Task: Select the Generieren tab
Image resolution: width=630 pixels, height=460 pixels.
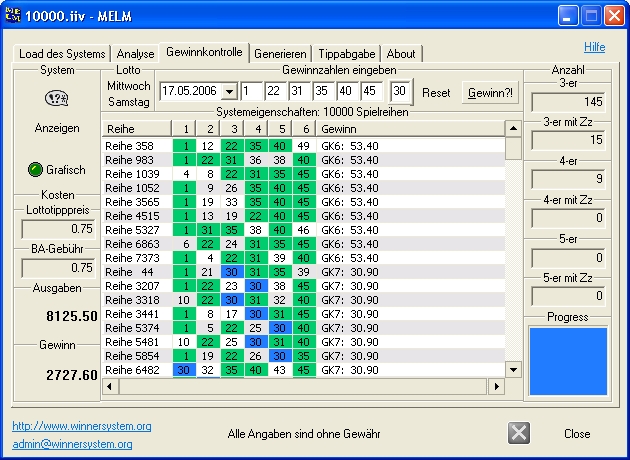Action: [x=281, y=54]
